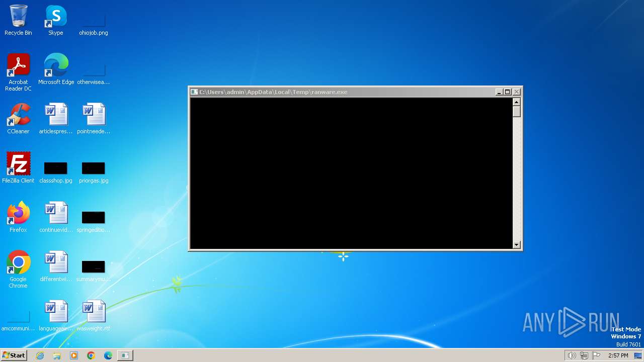Click Show Desktop button at taskbar end
This screenshot has height=362, width=644.
point(639,355)
